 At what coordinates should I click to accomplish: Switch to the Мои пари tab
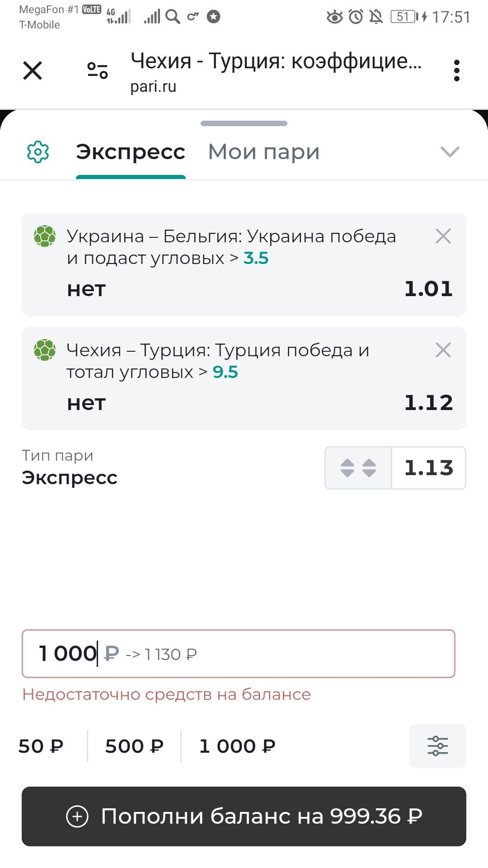(x=264, y=152)
